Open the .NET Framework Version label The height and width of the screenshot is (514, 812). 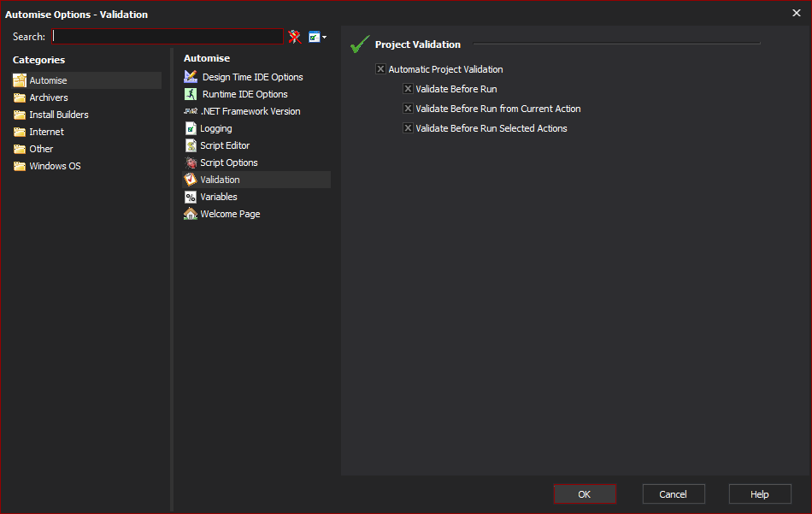tap(250, 111)
